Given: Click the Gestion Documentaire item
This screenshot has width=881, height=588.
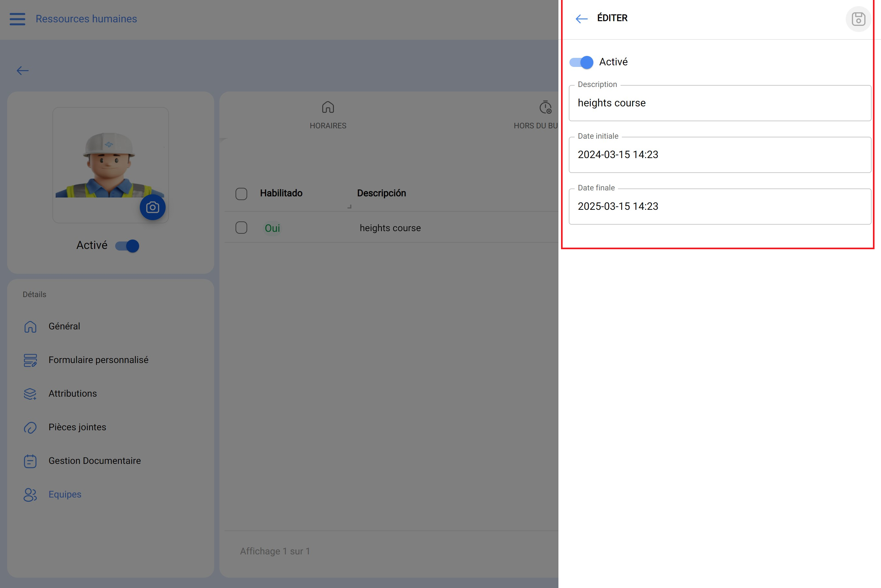Looking at the screenshot, I should [x=94, y=461].
